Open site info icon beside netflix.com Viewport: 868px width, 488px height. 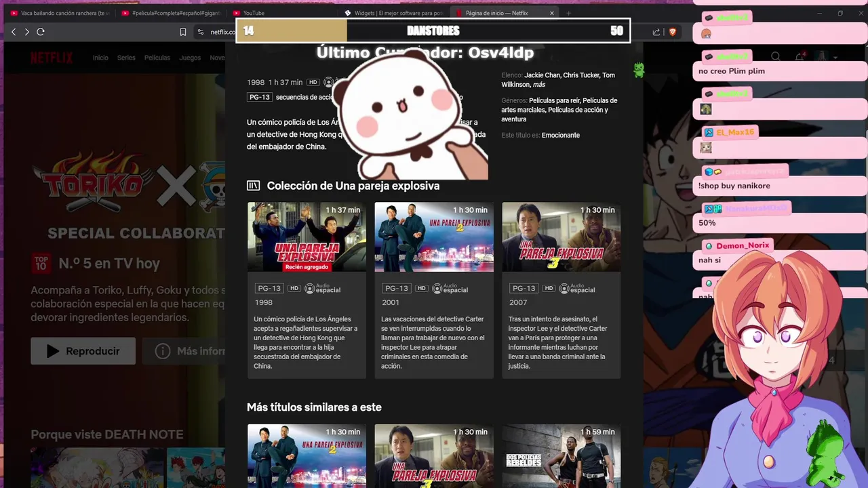(x=200, y=32)
